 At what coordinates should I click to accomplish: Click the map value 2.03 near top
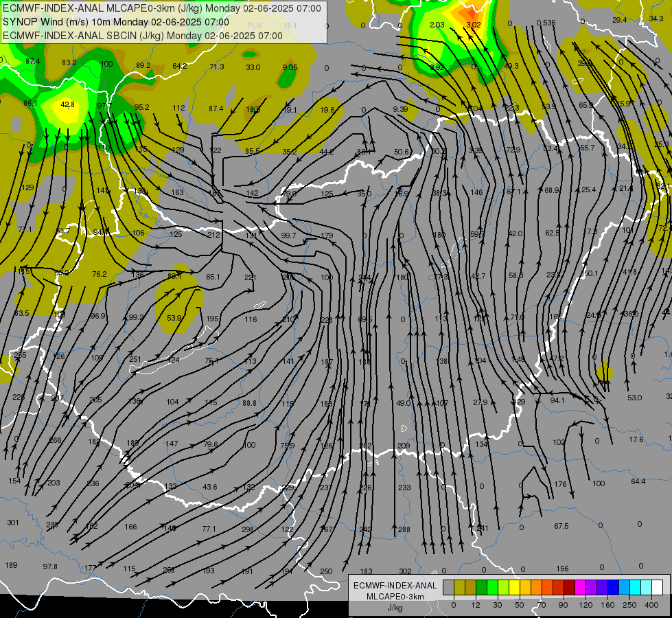(x=437, y=25)
